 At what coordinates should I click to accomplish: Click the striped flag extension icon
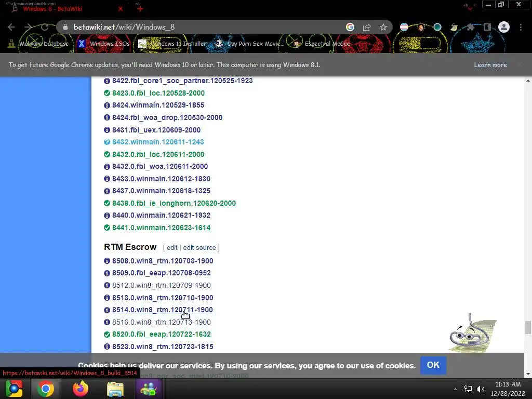pyautogui.click(x=404, y=27)
